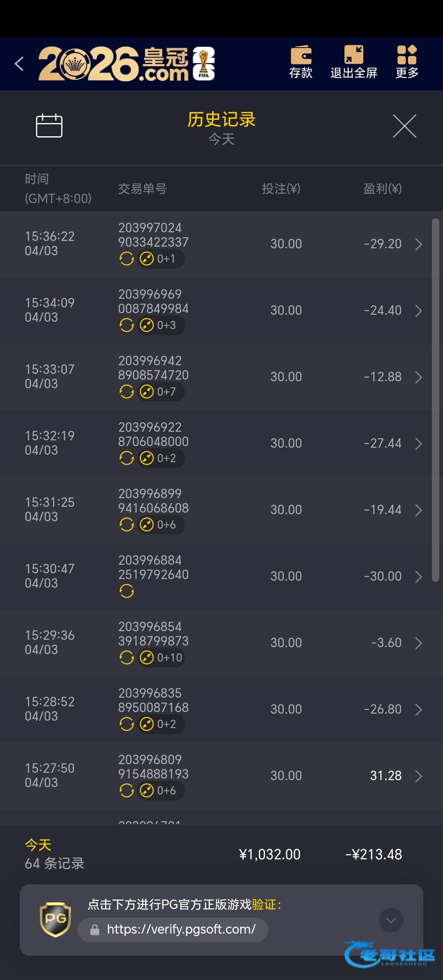Collapse the PG verification banner chevron
Screen dimensions: 443x980
click(x=391, y=920)
